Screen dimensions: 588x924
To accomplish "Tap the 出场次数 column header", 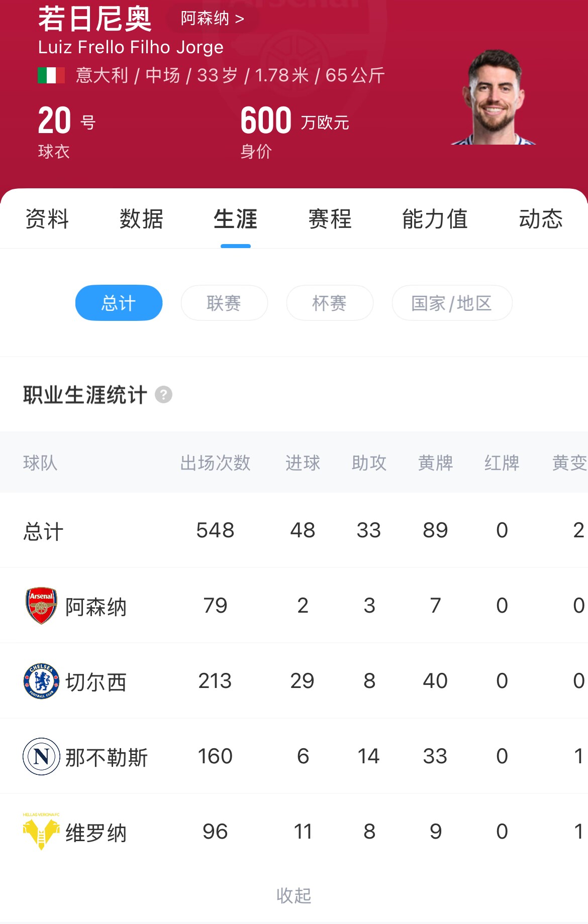I will [x=215, y=463].
